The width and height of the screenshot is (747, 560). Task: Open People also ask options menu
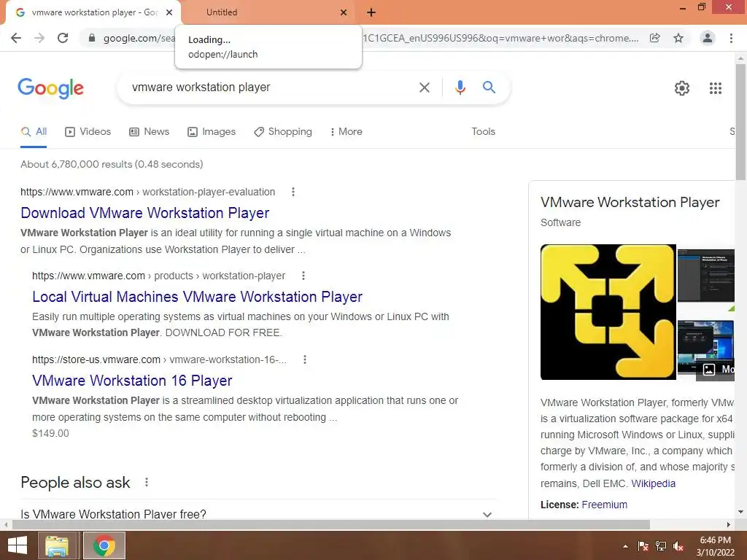coord(146,483)
